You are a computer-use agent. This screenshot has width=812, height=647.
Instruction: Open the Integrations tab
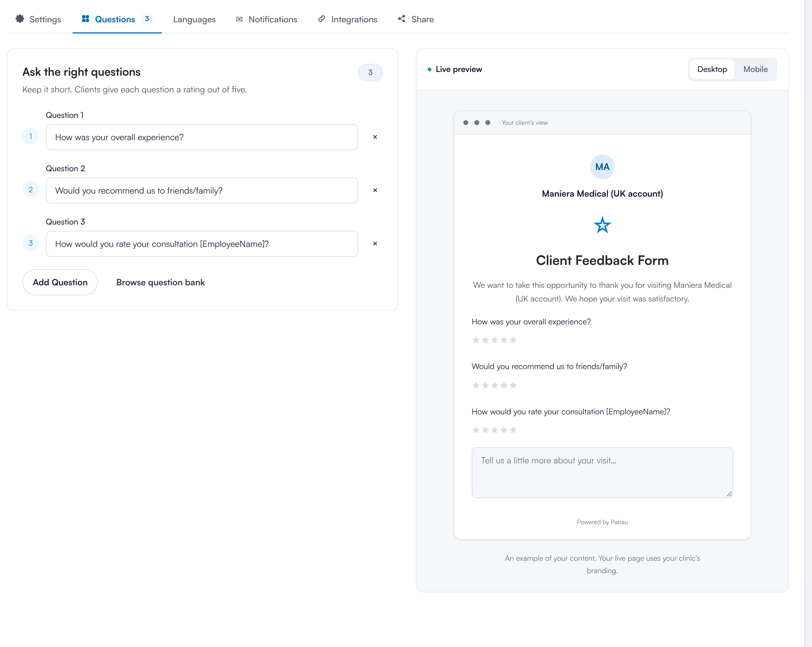348,19
